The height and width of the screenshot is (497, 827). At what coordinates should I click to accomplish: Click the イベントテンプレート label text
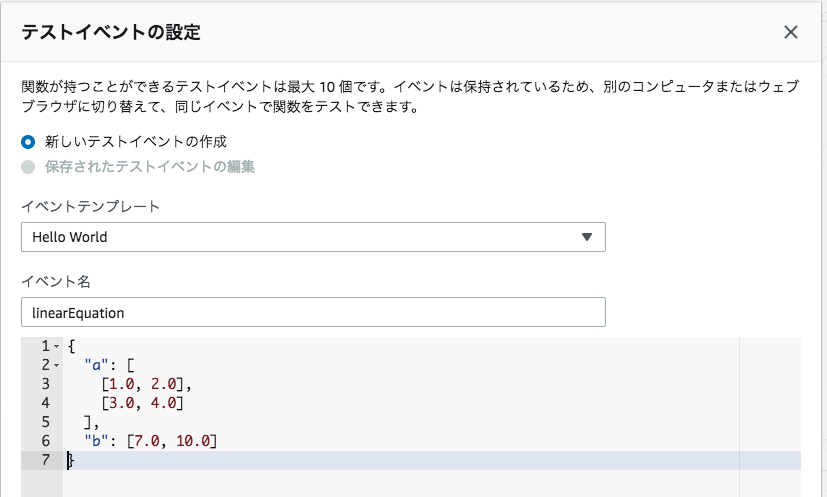(90, 206)
